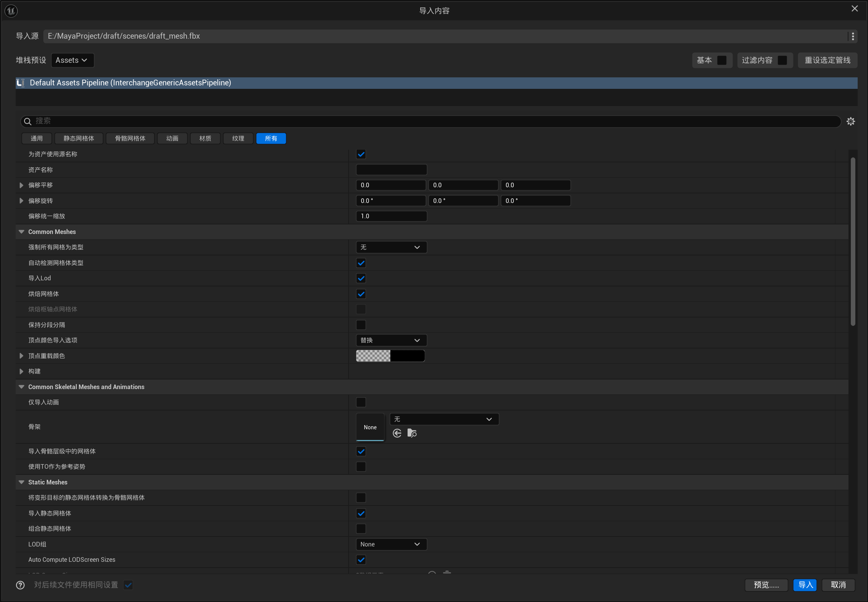Click the 资产名称 text field
The image size is (868, 602).
(391, 170)
